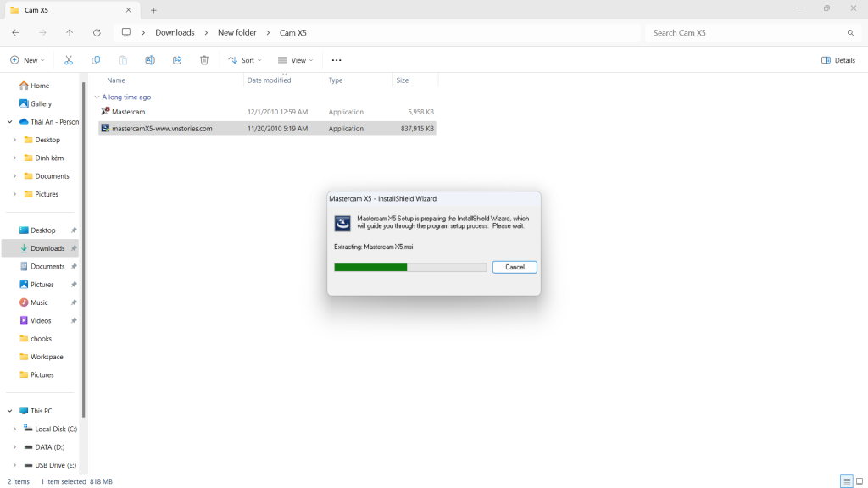Screen dimensions: 868x488
Task: Open the Workspace folder in sidebar
Action: pos(47,357)
